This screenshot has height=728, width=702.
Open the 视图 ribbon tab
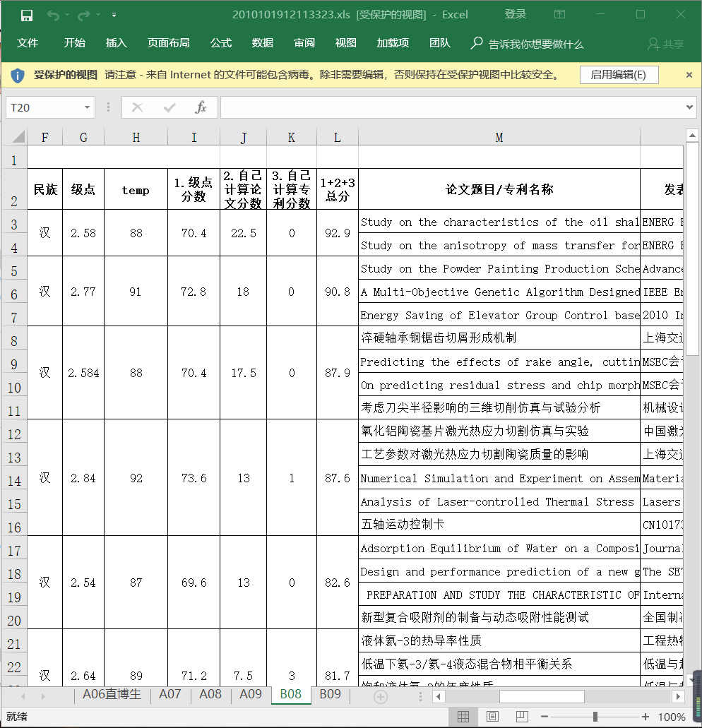[x=346, y=43]
